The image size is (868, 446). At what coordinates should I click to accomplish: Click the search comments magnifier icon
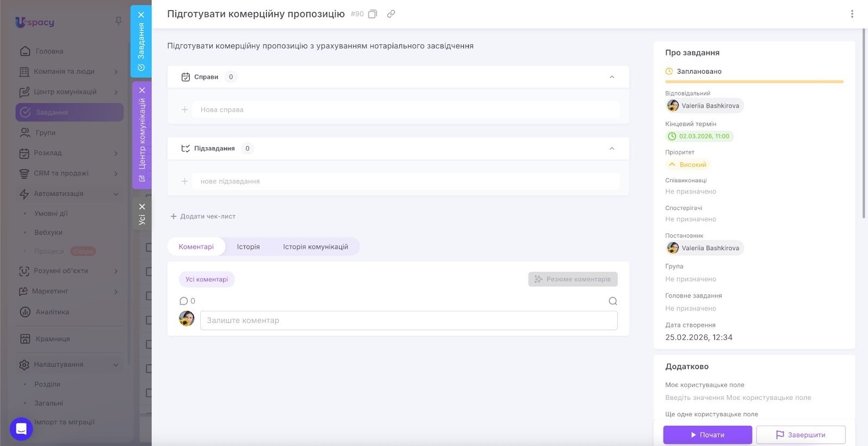tap(612, 301)
